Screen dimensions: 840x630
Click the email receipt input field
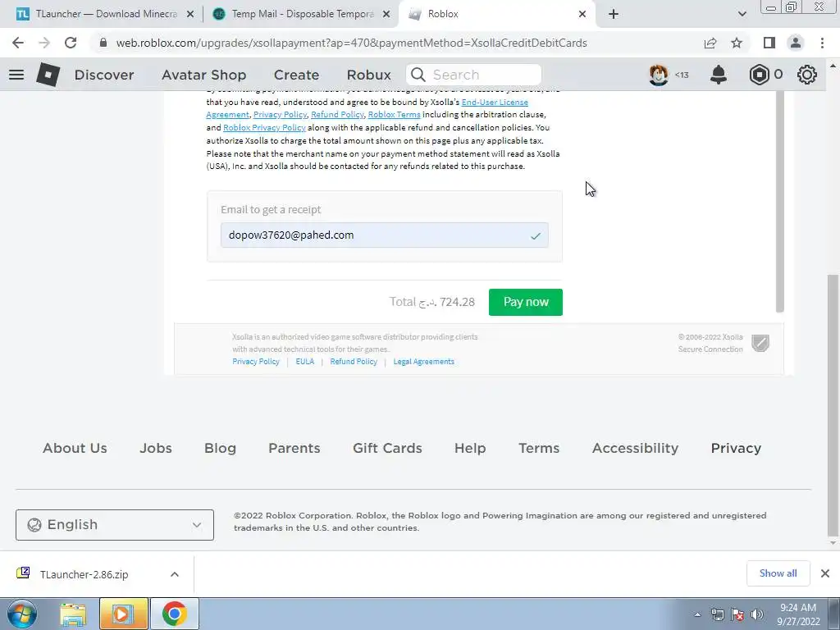[384, 235]
